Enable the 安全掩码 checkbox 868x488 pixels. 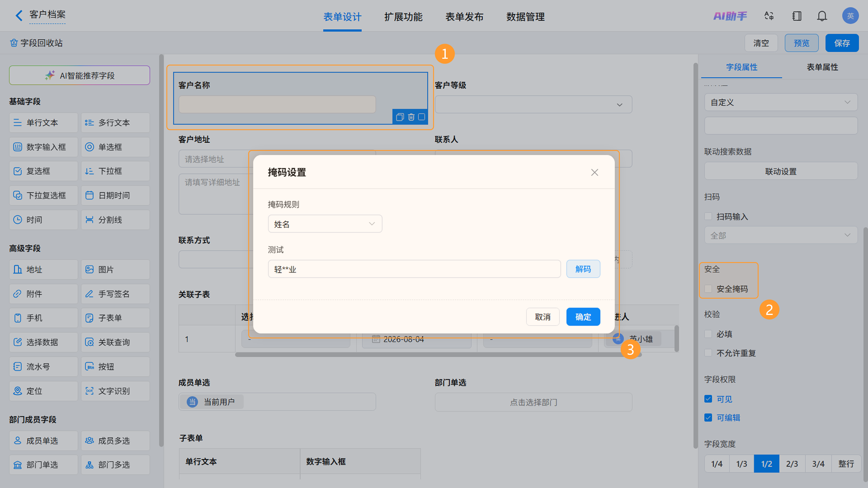708,289
